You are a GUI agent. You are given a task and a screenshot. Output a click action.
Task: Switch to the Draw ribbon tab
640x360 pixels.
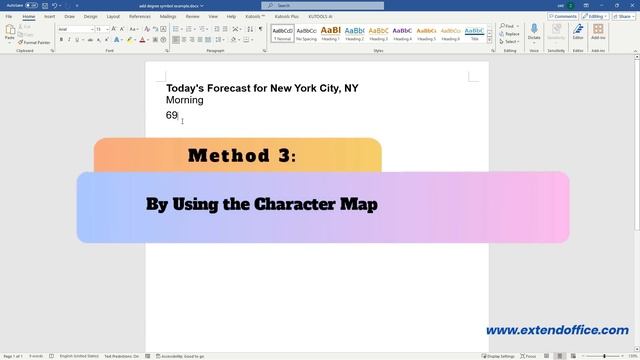69,16
